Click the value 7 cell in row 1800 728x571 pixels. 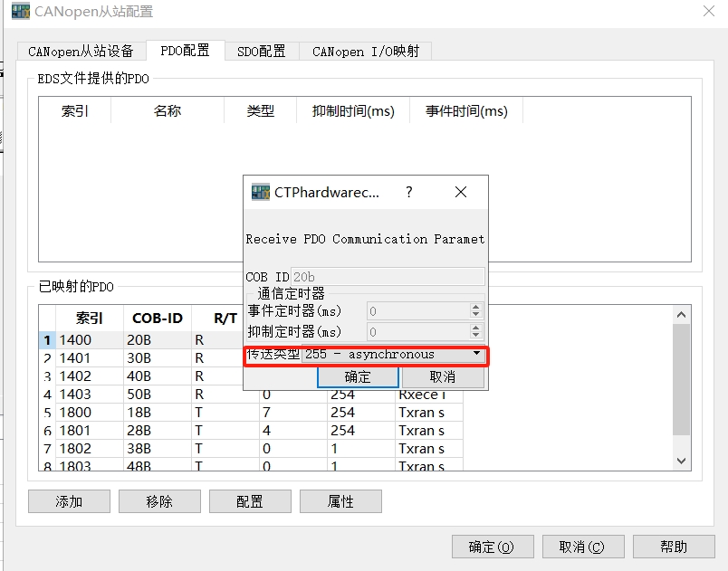[293, 413]
